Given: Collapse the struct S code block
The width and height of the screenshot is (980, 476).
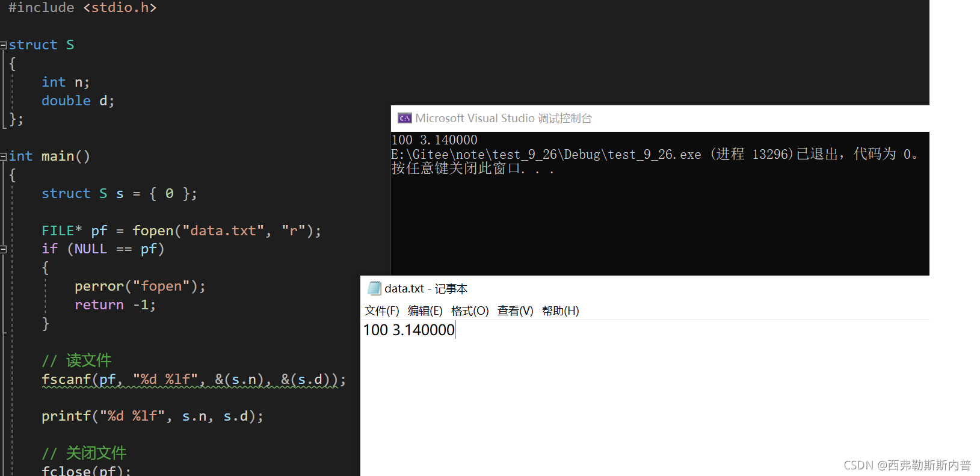Looking at the screenshot, I should click(4, 45).
